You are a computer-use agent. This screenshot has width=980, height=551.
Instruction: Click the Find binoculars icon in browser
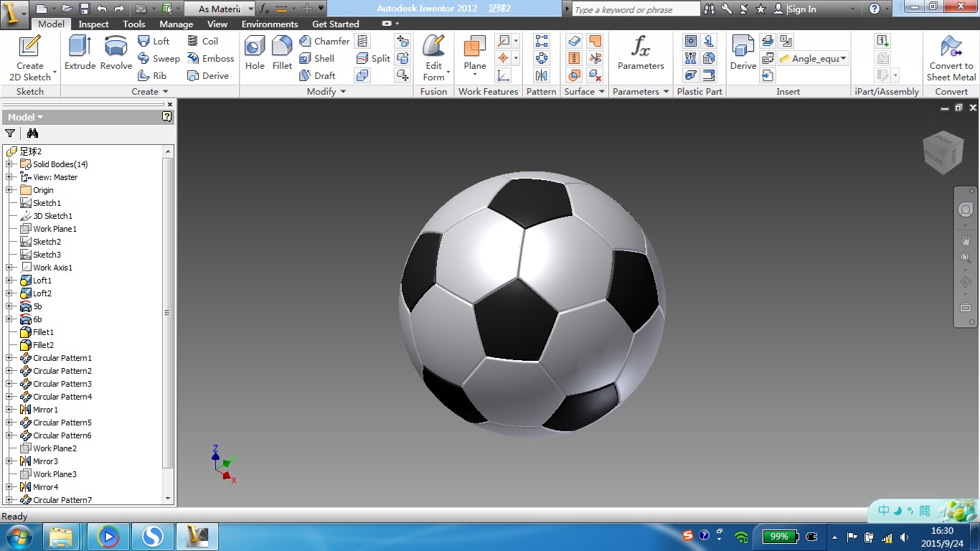pyautogui.click(x=32, y=133)
